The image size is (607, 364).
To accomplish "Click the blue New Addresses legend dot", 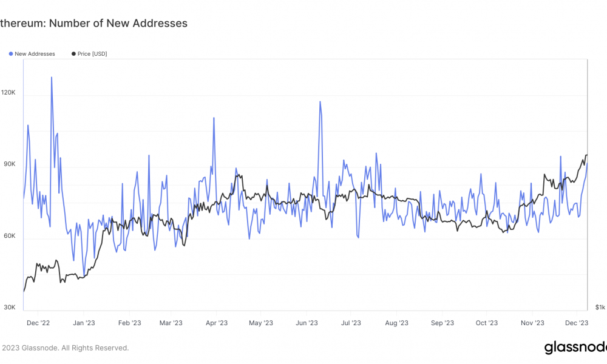I will [x=11, y=54].
